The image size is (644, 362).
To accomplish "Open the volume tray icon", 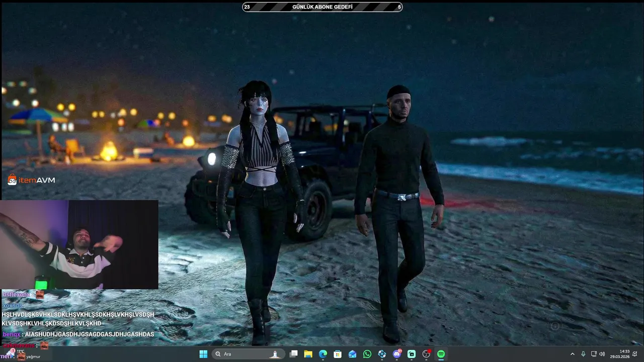I will point(602,354).
